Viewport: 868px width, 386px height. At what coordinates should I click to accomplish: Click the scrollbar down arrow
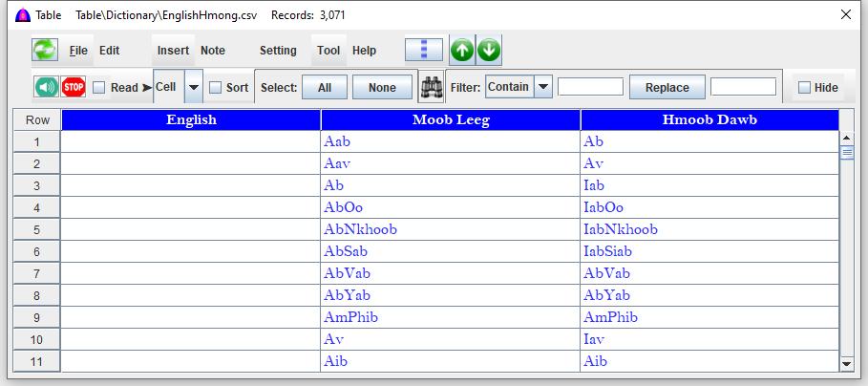846,364
